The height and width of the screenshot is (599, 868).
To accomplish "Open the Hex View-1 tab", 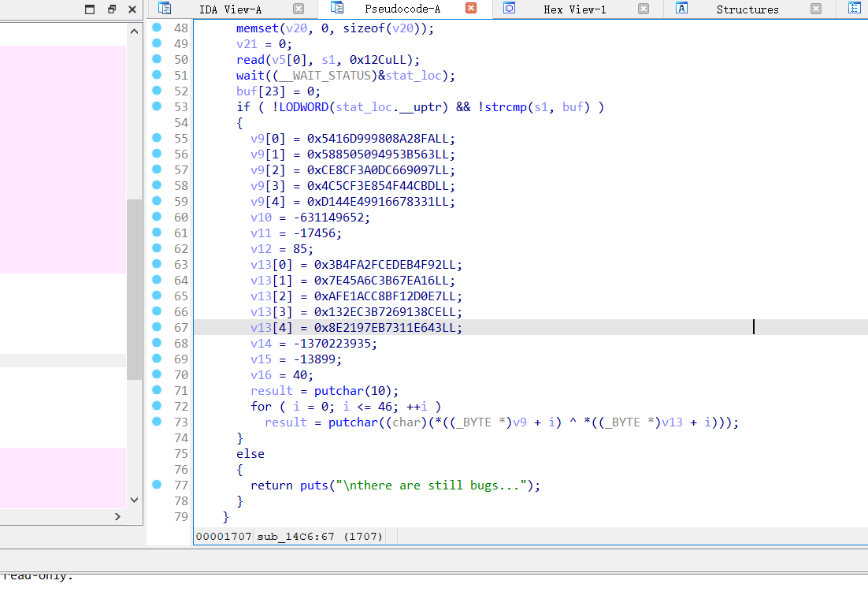I will pyautogui.click(x=575, y=9).
